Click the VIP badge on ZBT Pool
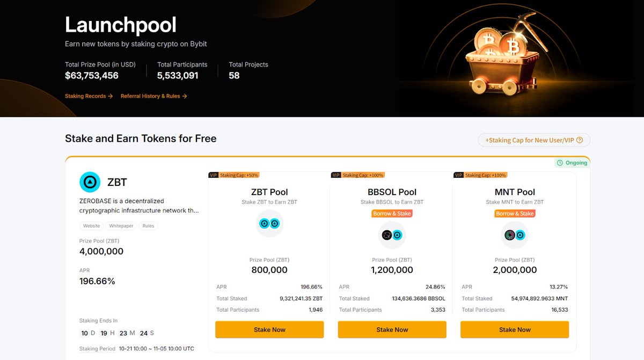Viewport: 644px width, 360px height. [x=213, y=175]
